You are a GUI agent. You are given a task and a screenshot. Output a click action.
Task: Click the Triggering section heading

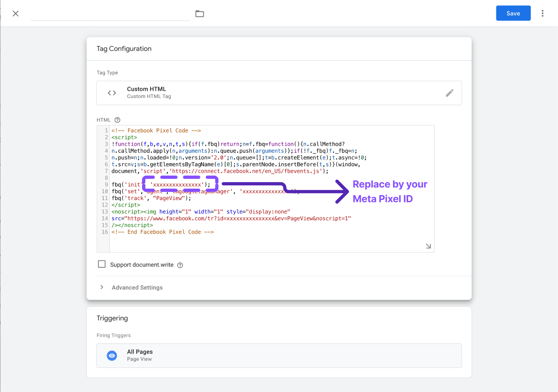(112, 318)
